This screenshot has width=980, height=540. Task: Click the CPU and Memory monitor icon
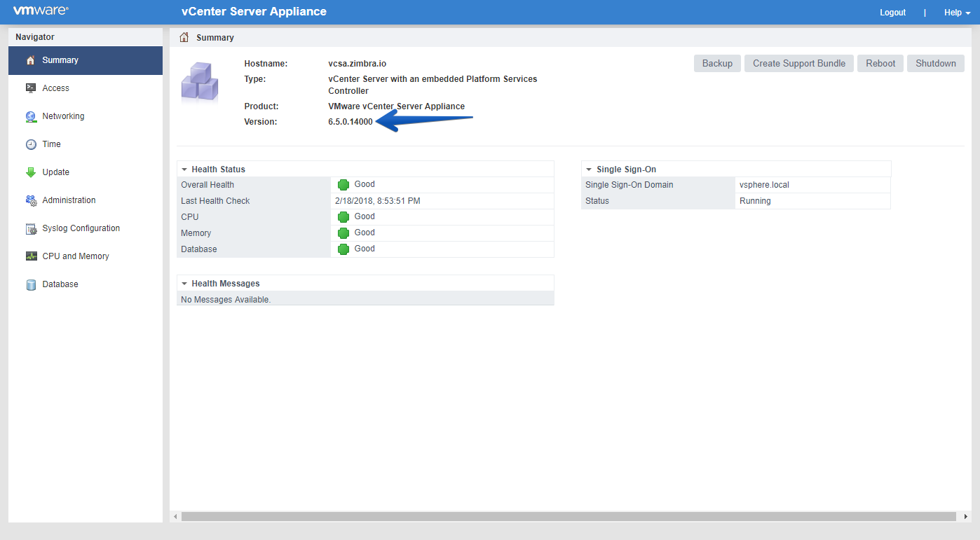pos(30,256)
